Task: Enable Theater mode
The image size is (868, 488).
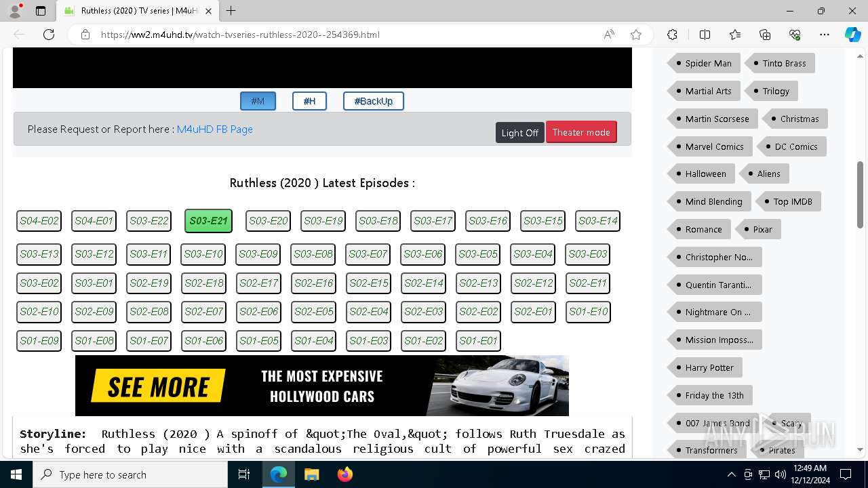Action: tap(581, 132)
